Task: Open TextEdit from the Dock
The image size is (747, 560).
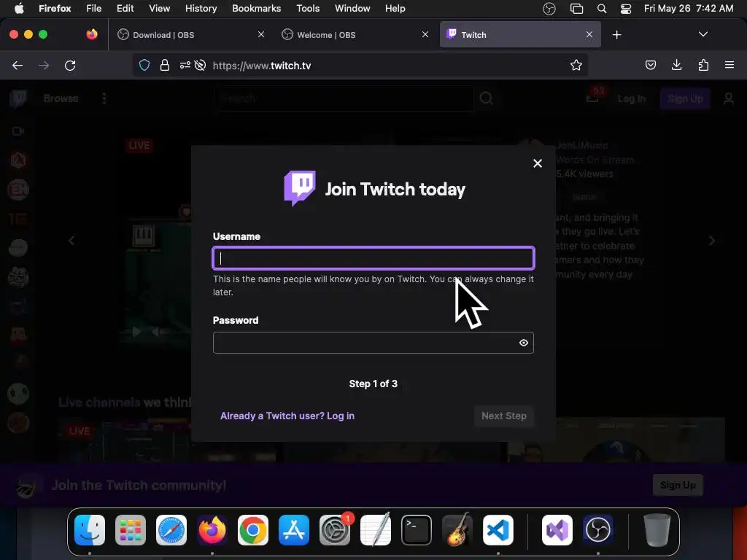Action: [376, 530]
